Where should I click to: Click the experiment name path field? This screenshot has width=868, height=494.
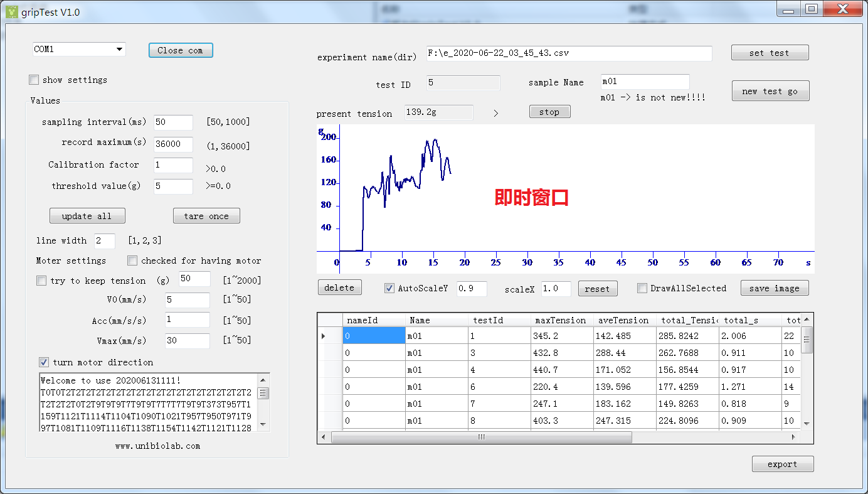pyautogui.click(x=569, y=53)
